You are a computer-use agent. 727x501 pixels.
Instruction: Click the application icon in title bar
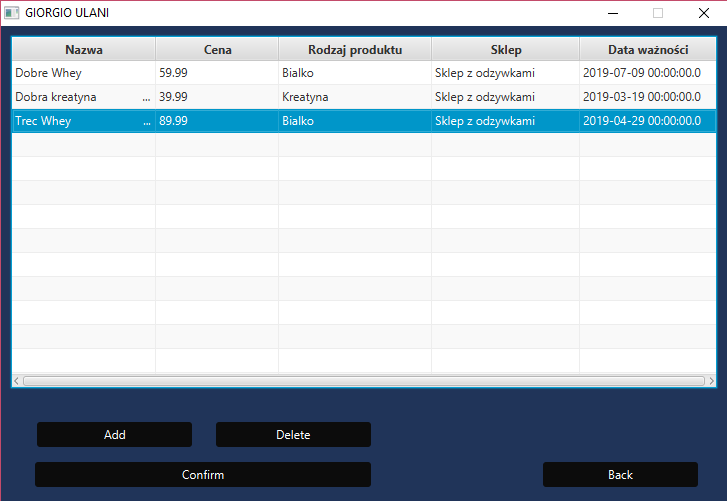pyautogui.click(x=12, y=13)
